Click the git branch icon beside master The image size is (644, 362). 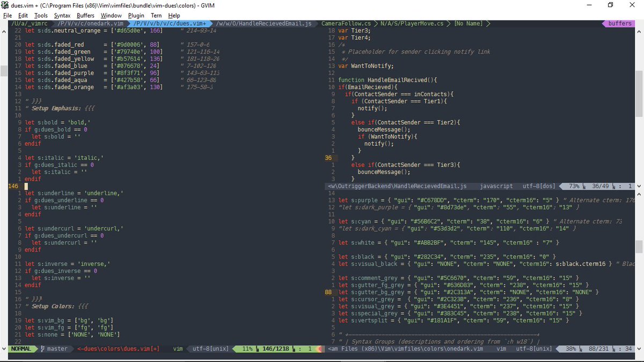click(x=43, y=349)
